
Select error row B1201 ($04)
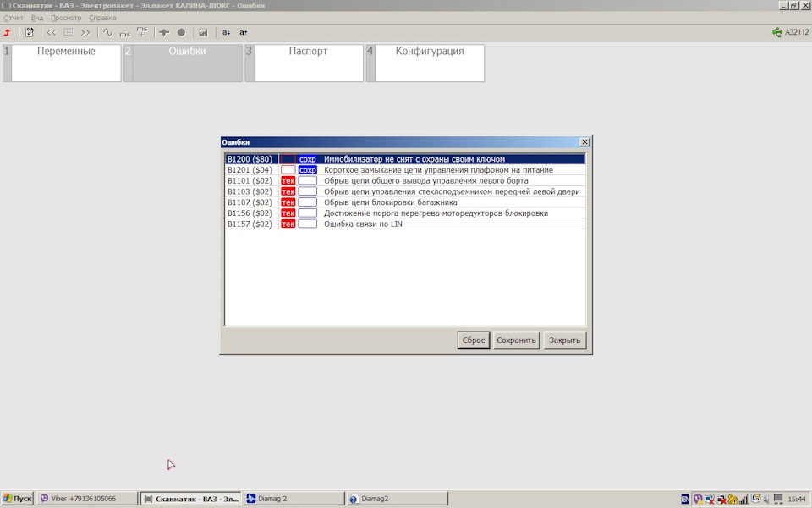pyautogui.click(x=405, y=170)
